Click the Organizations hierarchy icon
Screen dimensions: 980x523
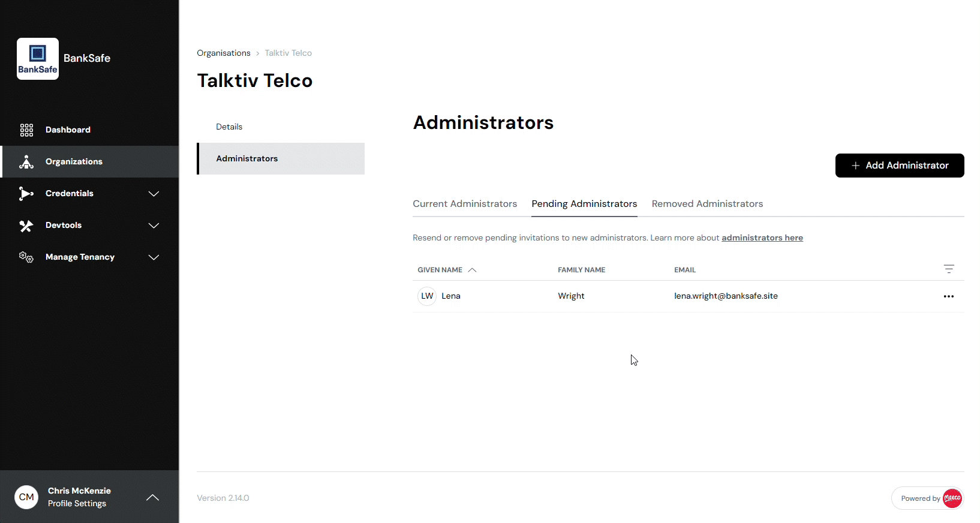(26, 162)
